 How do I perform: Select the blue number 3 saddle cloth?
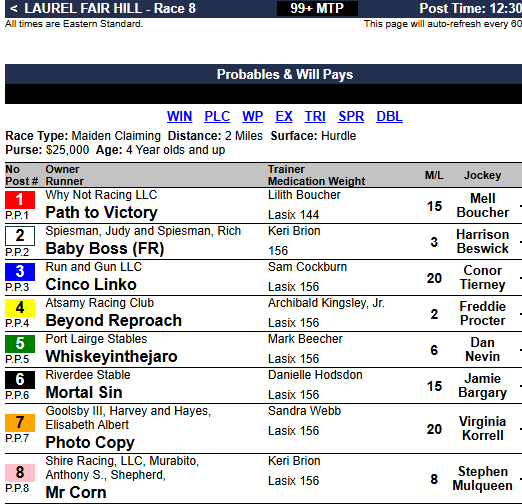[20, 272]
